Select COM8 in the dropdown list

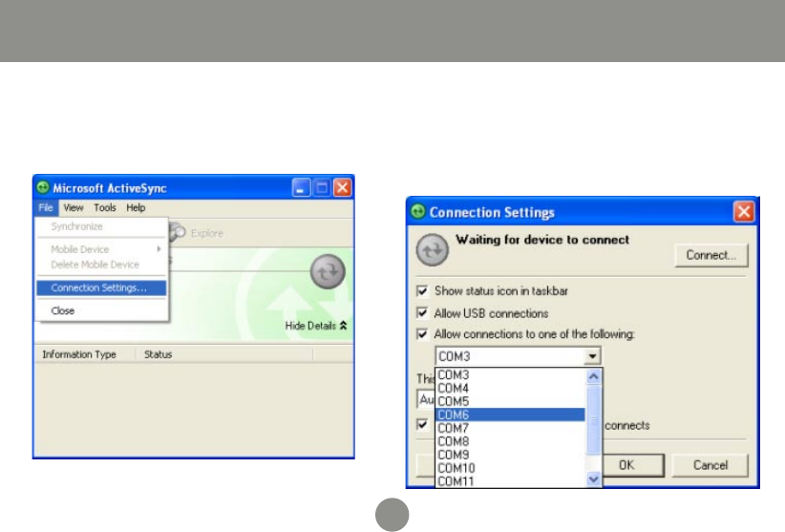(510, 441)
